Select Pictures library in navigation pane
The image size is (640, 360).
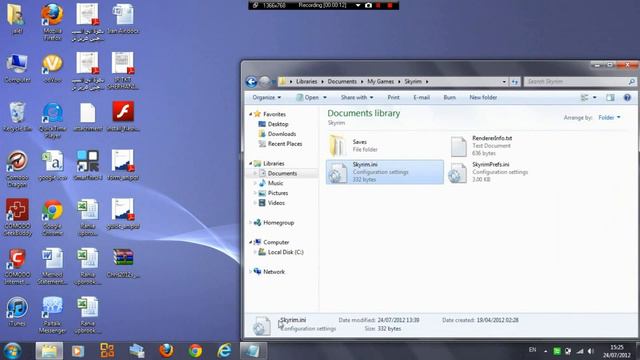tap(278, 193)
